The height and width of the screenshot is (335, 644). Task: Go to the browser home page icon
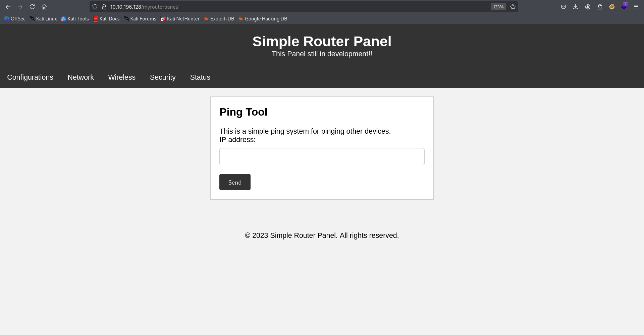tap(44, 7)
